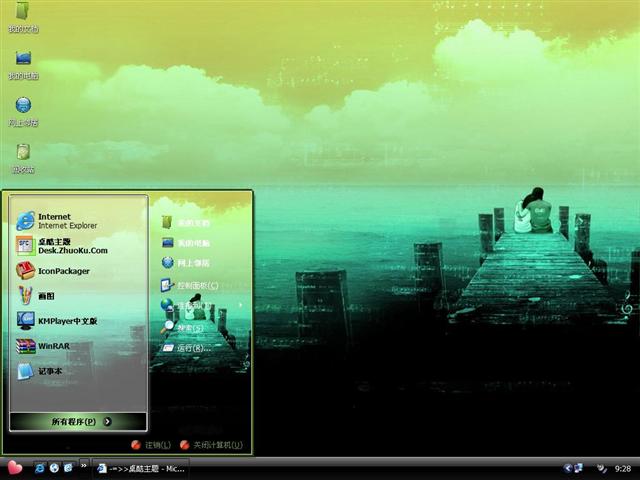Click the third Quick Launch icon beside the globe
This screenshot has height=480, width=640.
point(69,468)
